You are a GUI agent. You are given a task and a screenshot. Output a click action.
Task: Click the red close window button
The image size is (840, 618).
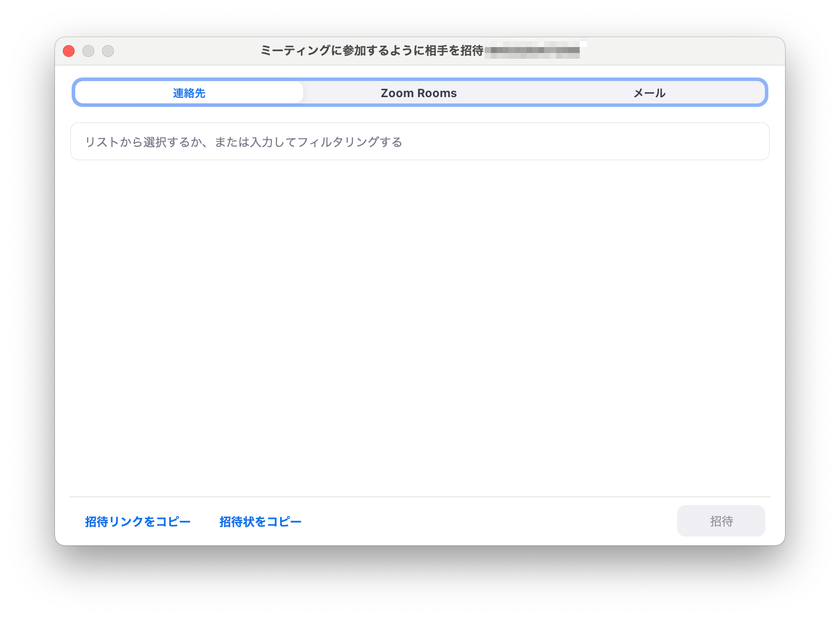pos(69,51)
